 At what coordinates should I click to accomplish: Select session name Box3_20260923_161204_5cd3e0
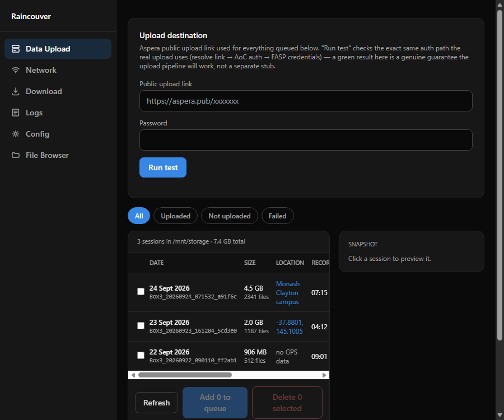(x=193, y=330)
